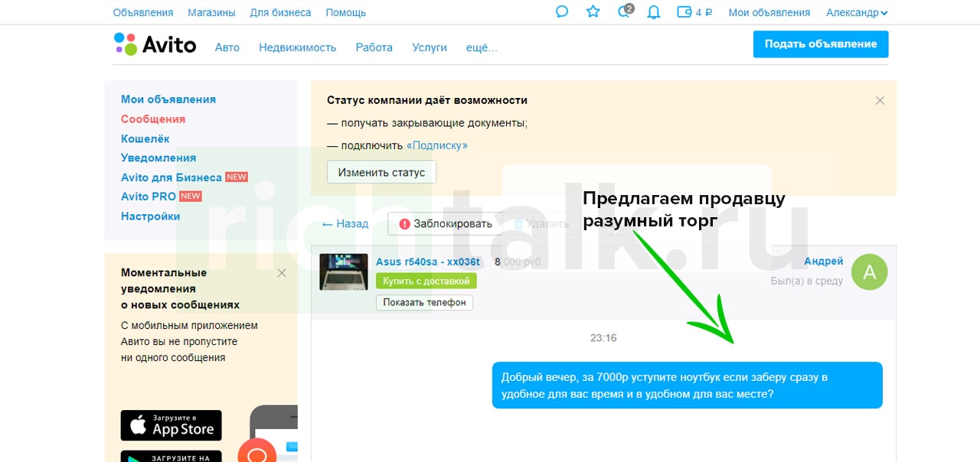Expand the Александр account dropdown
The width and height of the screenshot is (980, 462).
tap(857, 12)
